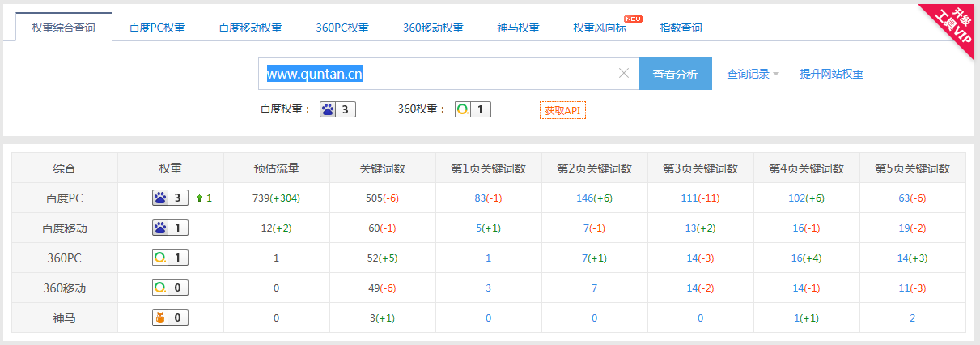Click the 第5页关键词数 column header
The height and width of the screenshot is (345, 980).
pos(912,168)
